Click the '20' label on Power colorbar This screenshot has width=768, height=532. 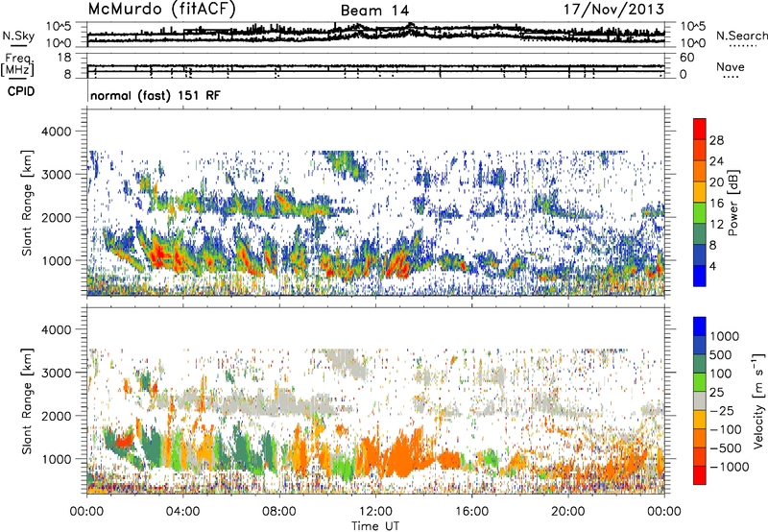(716, 182)
